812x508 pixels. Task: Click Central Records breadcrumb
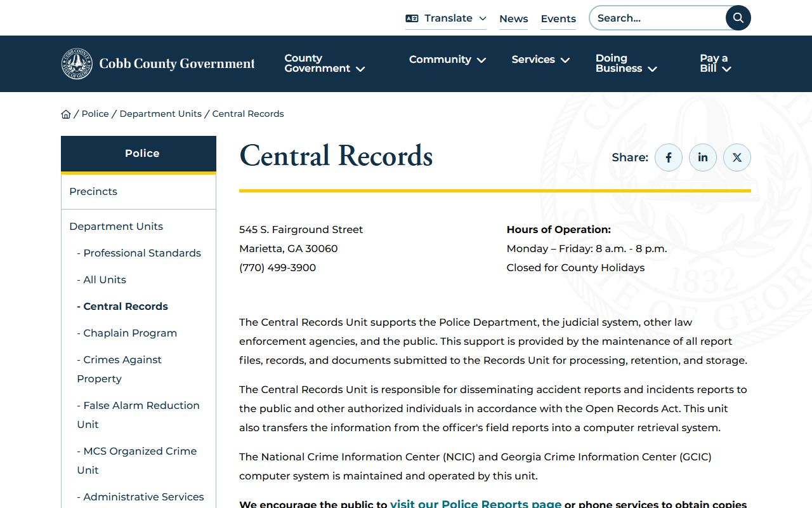pyautogui.click(x=248, y=114)
